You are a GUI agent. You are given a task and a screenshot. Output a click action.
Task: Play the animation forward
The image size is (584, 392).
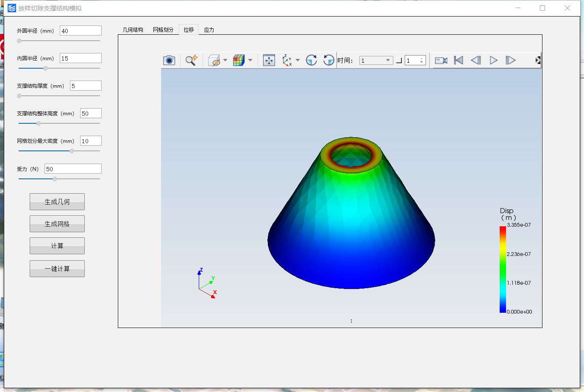point(493,61)
